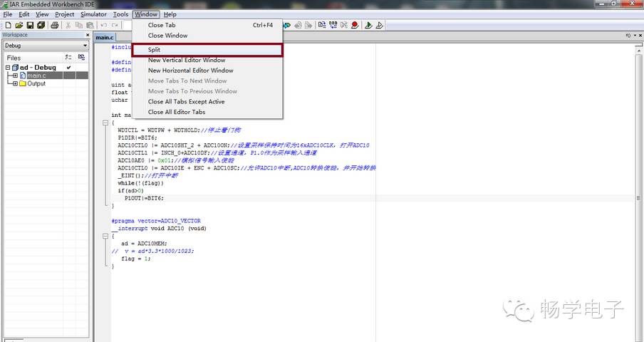Viewport: 644px width, 342px height.
Task: Click the Save toolbar icon
Action: 30,25
